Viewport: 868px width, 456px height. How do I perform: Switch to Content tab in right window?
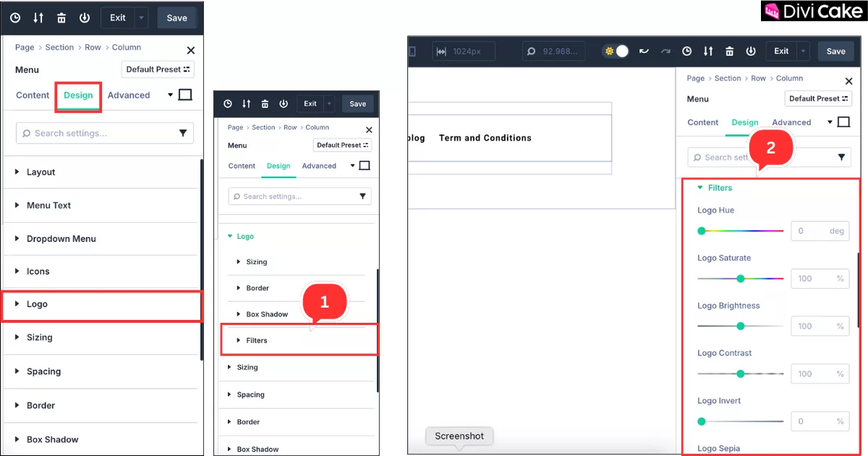703,122
